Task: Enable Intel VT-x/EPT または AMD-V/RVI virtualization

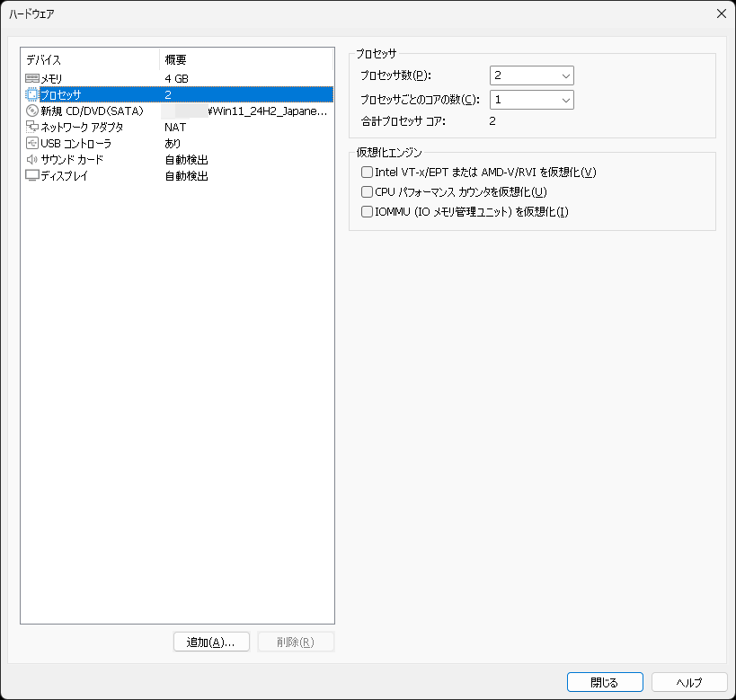Action: [x=367, y=171]
